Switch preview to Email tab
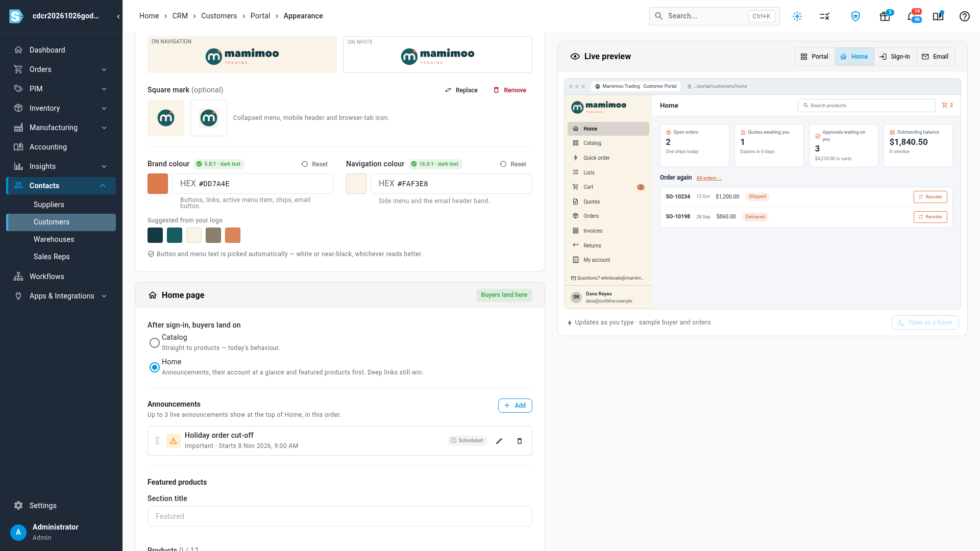Image resolution: width=980 pixels, height=551 pixels. (936, 57)
